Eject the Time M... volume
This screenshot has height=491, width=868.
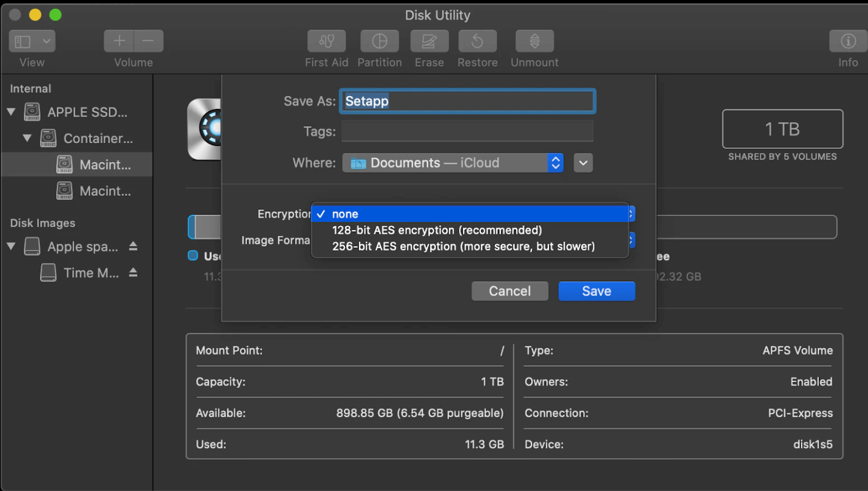(133, 272)
